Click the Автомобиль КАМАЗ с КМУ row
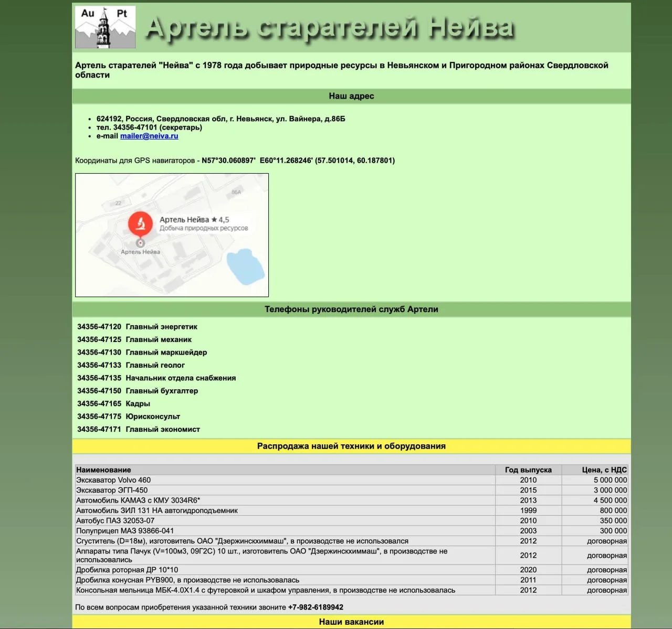This screenshot has width=672, height=629. [351, 500]
